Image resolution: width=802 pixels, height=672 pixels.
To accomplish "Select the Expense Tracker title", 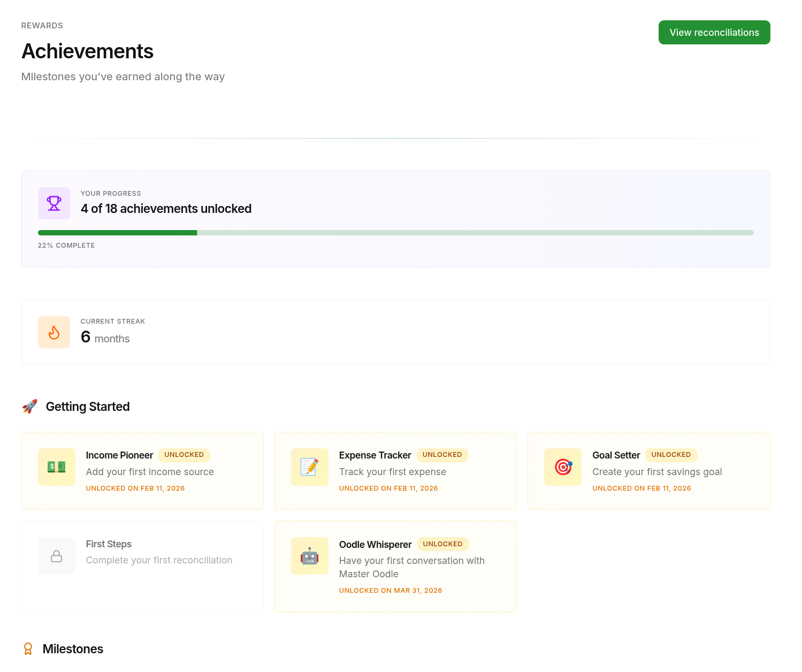I will pos(375,455).
